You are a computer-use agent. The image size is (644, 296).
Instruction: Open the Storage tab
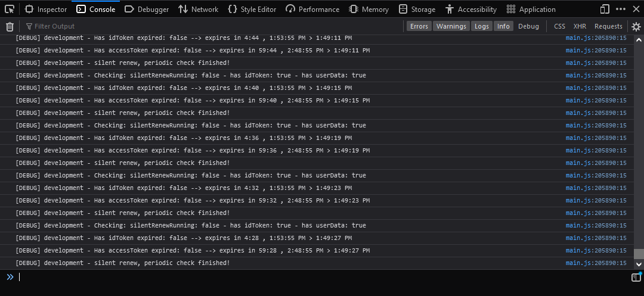417,9
